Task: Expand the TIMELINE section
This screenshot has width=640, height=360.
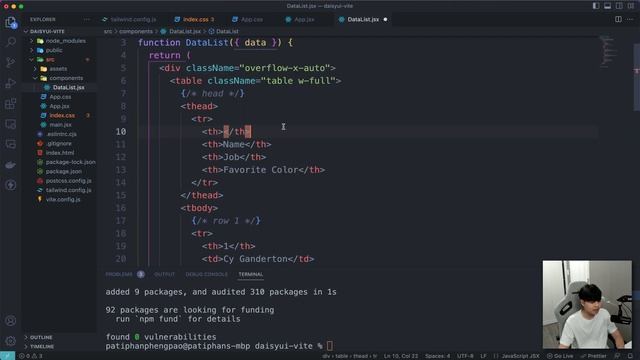Action: tap(42, 347)
